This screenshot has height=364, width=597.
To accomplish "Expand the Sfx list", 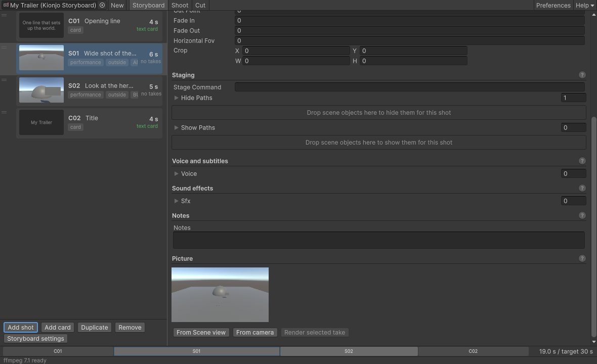I will 176,201.
